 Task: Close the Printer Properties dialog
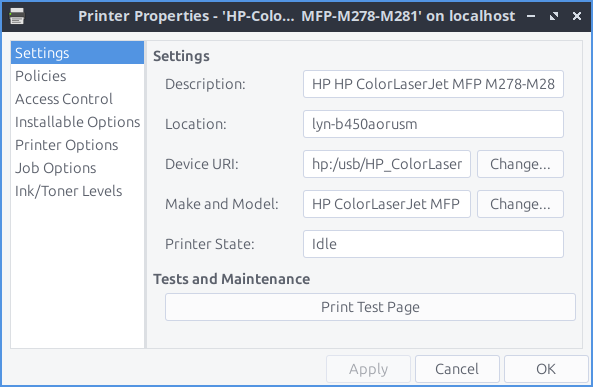tap(577, 16)
